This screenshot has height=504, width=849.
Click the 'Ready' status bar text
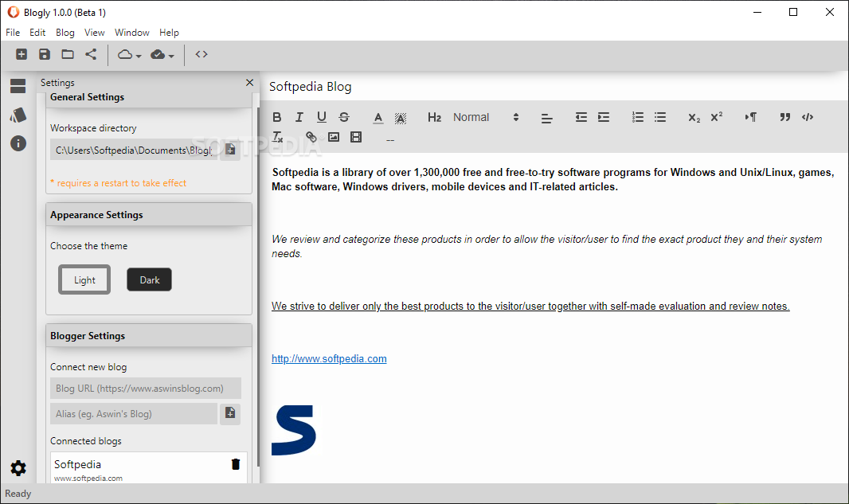(x=18, y=494)
